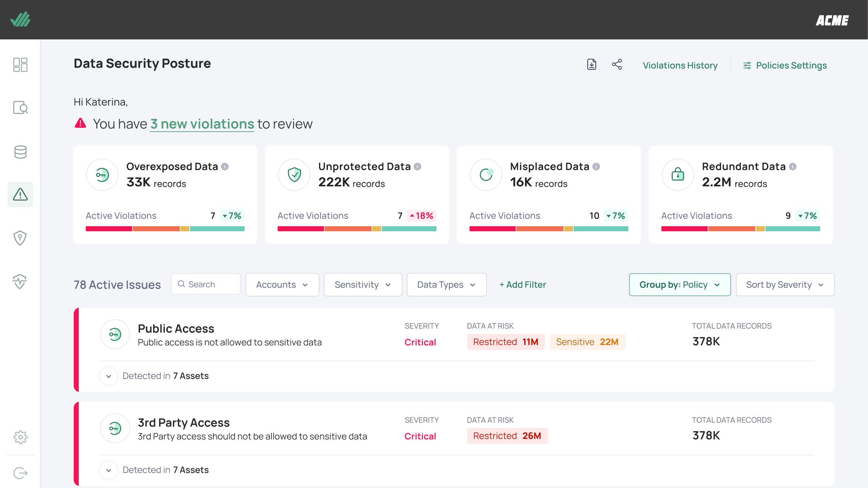Viewport: 868px width, 488px height.
Task: Click the share icon near Violations History
Action: [617, 64]
